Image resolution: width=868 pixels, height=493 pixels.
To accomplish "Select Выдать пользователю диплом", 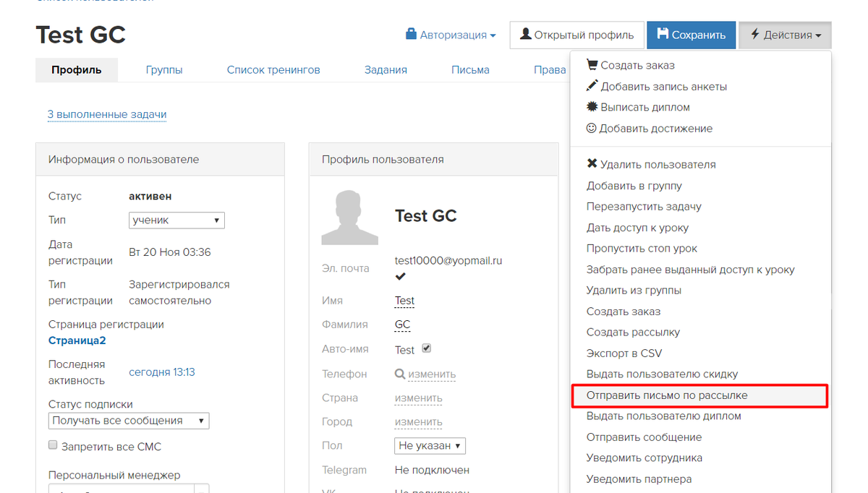I will click(700, 416).
